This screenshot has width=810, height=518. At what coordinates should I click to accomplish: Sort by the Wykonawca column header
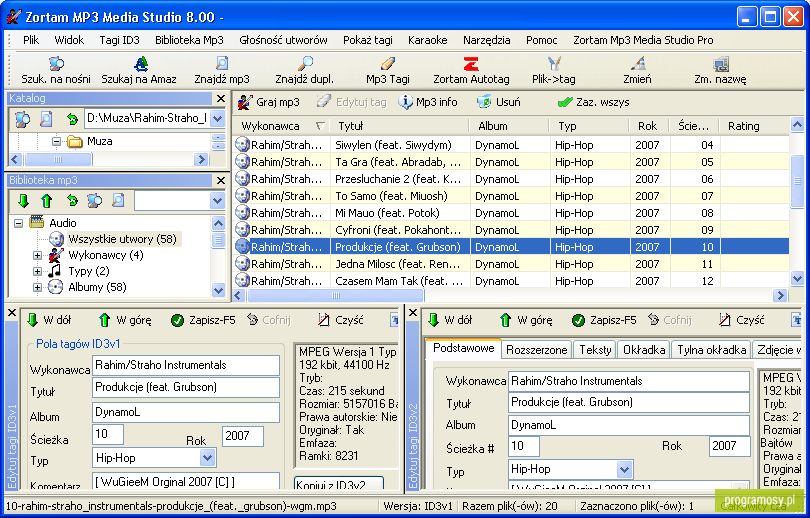pyautogui.click(x=281, y=126)
